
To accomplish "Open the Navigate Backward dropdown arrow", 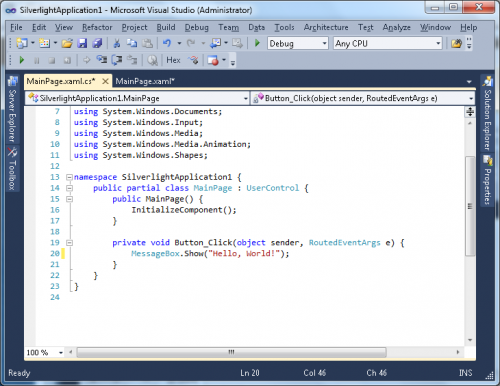I will point(226,43).
